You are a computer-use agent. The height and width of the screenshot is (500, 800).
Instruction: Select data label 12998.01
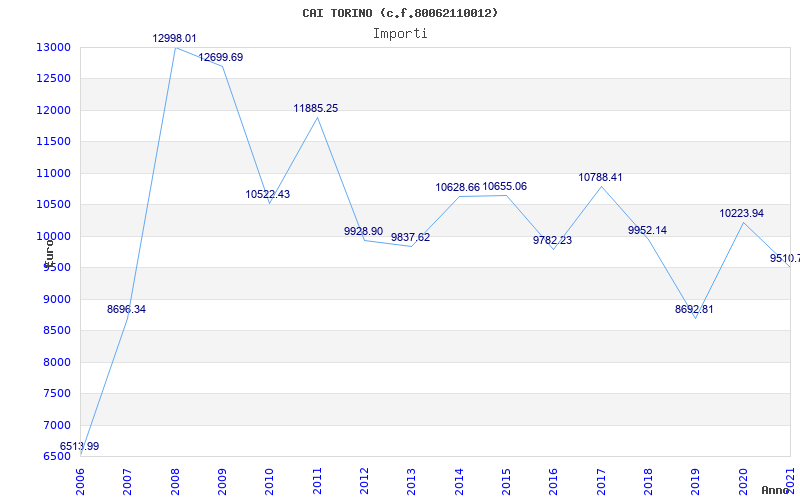point(174,38)
